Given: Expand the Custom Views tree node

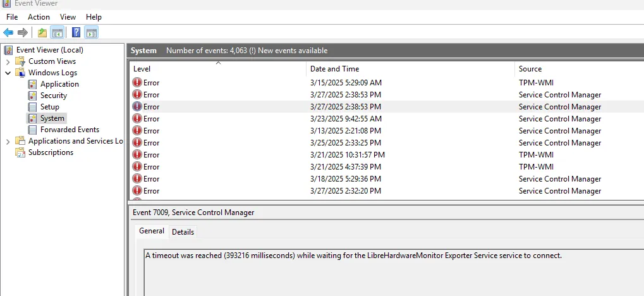Looking at the screenshot, I should 8,62.
